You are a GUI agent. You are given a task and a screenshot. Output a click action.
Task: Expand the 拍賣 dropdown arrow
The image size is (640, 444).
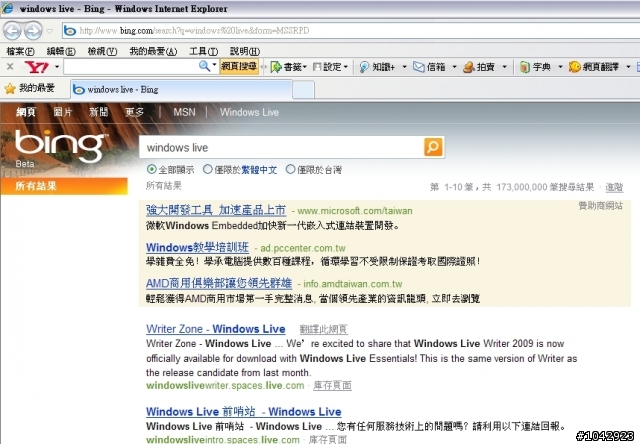click(x=504, y=67)
